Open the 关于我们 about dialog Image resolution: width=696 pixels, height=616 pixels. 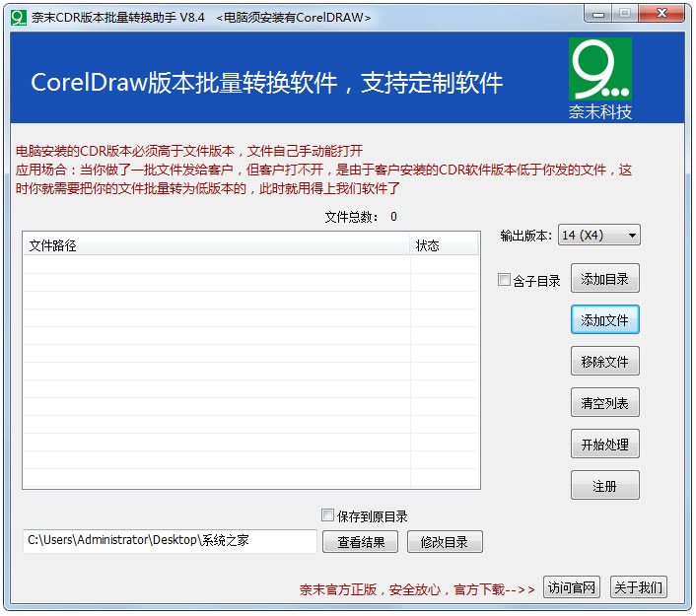click(x=638, y=588)
